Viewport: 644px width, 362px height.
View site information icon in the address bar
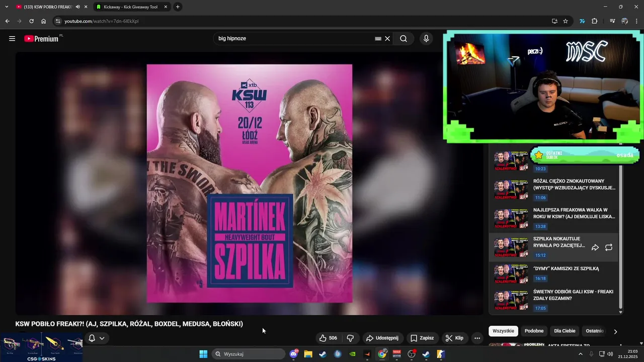tap(58, 21)
